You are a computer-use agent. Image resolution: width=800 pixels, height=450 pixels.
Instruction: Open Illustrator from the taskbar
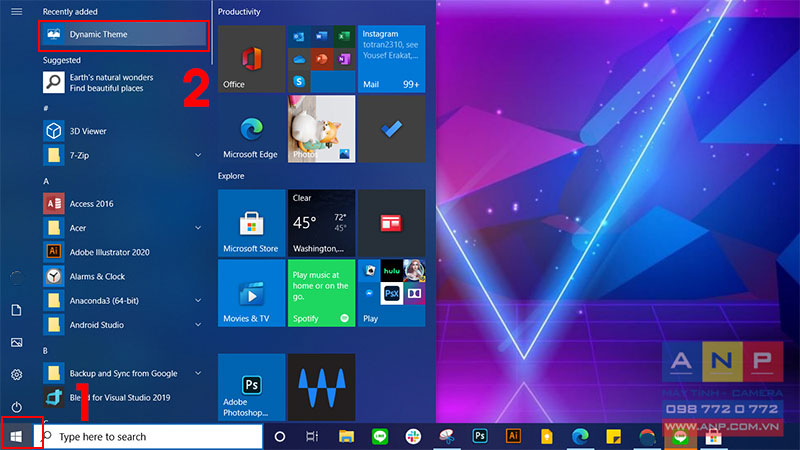pos(513,437)
